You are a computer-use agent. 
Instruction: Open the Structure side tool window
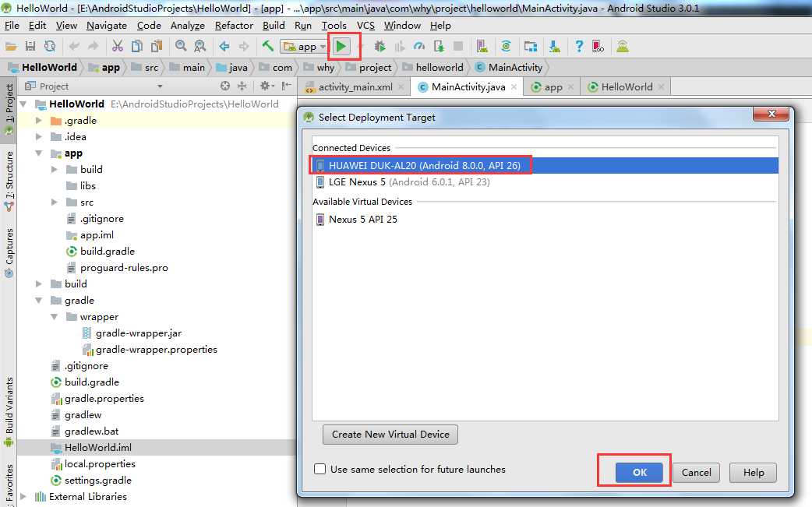[9, 180]
